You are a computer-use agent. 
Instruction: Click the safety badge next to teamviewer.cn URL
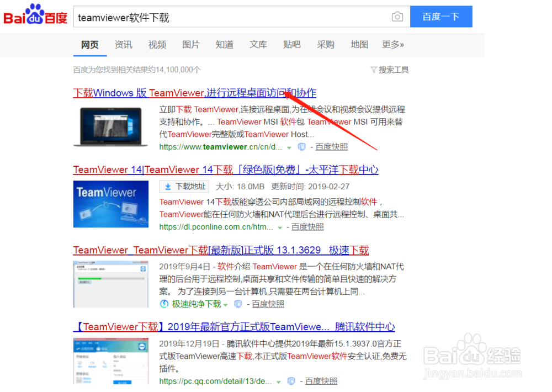(x=302, y=147)
